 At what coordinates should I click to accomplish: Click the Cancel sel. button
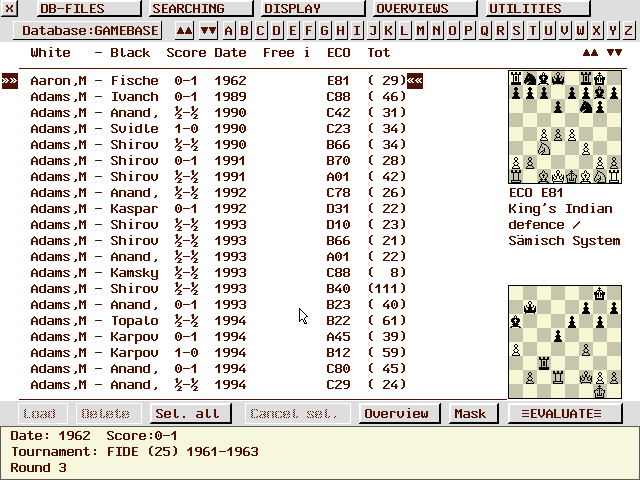click(x=298, y=413)
